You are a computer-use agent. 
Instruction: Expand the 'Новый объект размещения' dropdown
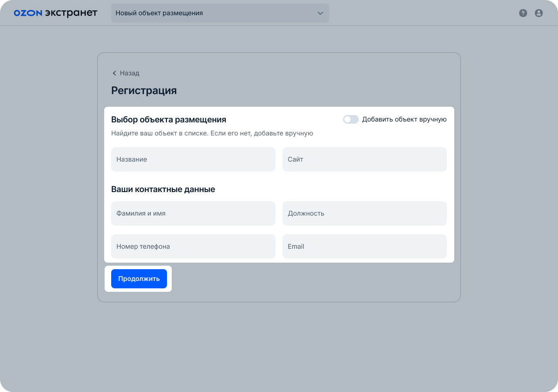220,13
